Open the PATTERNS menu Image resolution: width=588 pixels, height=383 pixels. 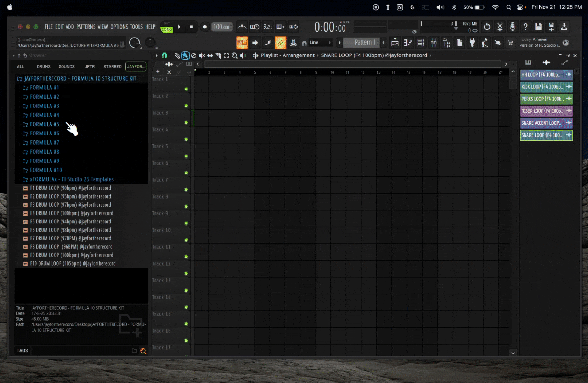86,27
